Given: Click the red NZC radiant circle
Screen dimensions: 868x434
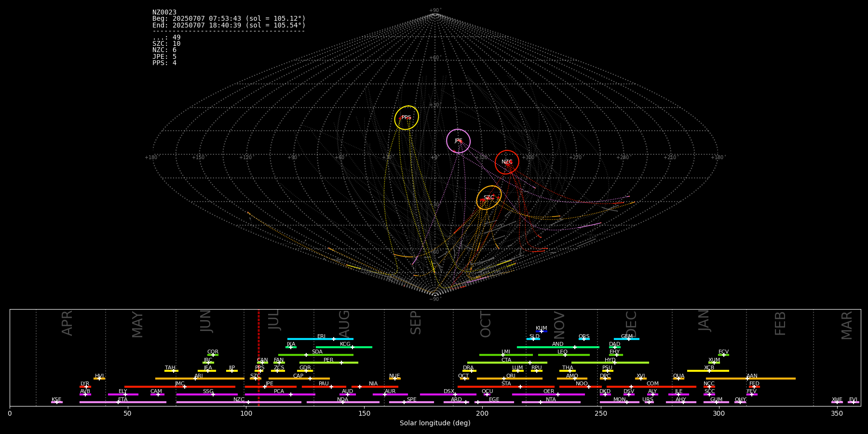Looking at the screenshot, I should point(507,162).
